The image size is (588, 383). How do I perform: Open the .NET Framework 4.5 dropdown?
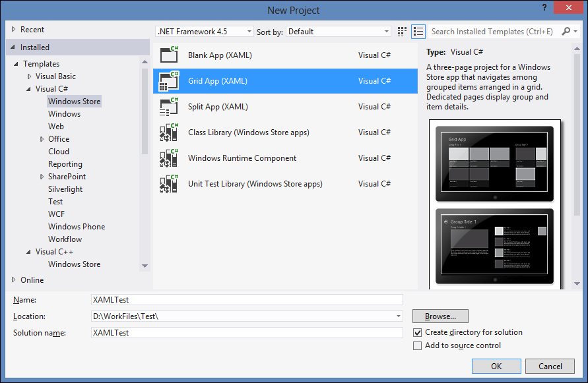click(205, 32)
